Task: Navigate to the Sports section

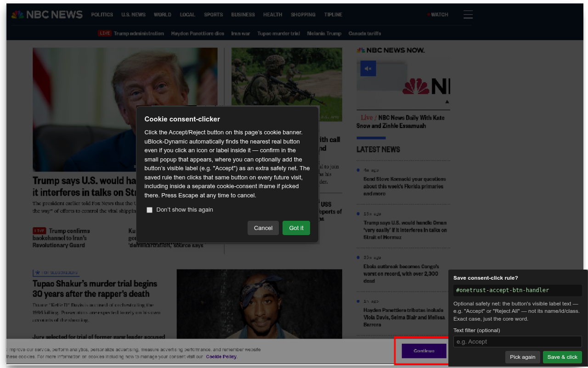Action: [214, 15]
